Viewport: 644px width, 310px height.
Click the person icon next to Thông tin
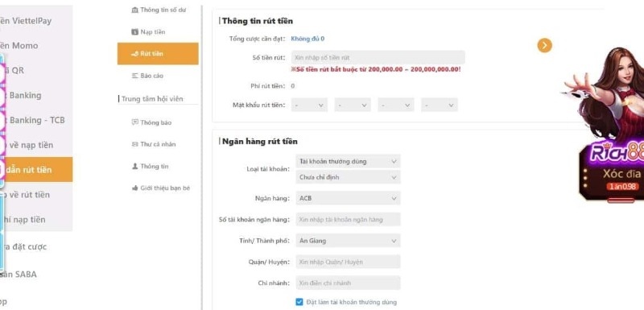134,167
